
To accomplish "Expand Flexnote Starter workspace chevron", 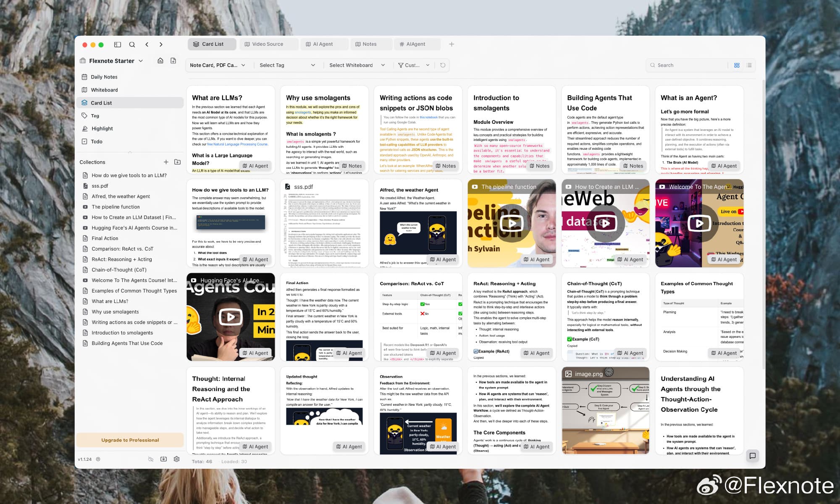I will tap(141, 61).
